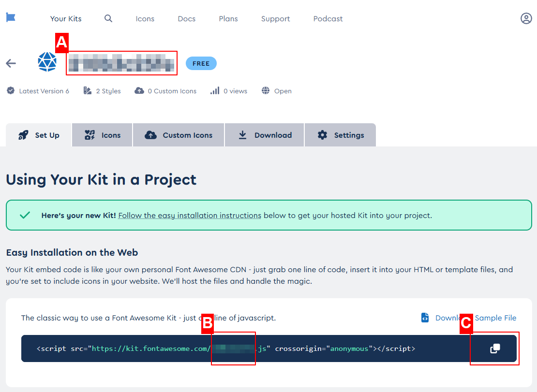537x392 pixels.
Task: Click the 2 Styles icon
Action: [88, 91]
